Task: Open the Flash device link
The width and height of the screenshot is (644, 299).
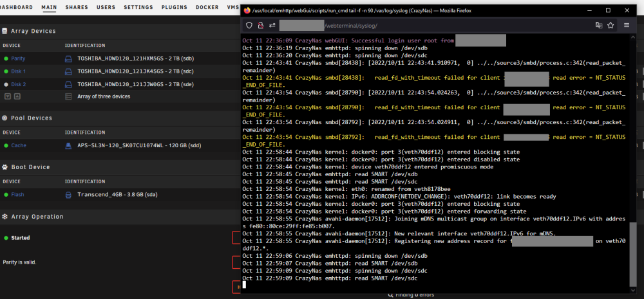Action: click(x=17, y=195)
